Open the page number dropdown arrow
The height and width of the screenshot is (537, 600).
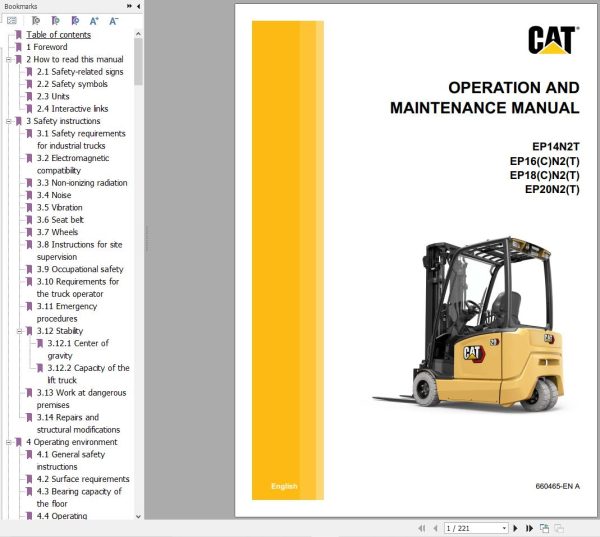click(504, 528)
